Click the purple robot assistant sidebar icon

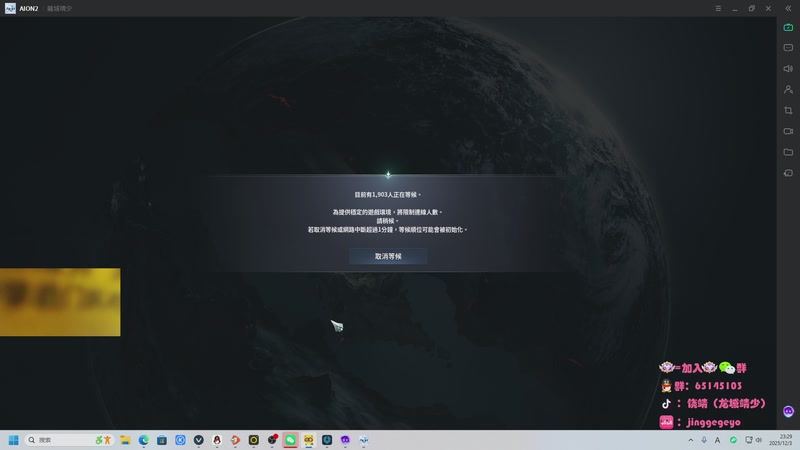coord(788,411)
